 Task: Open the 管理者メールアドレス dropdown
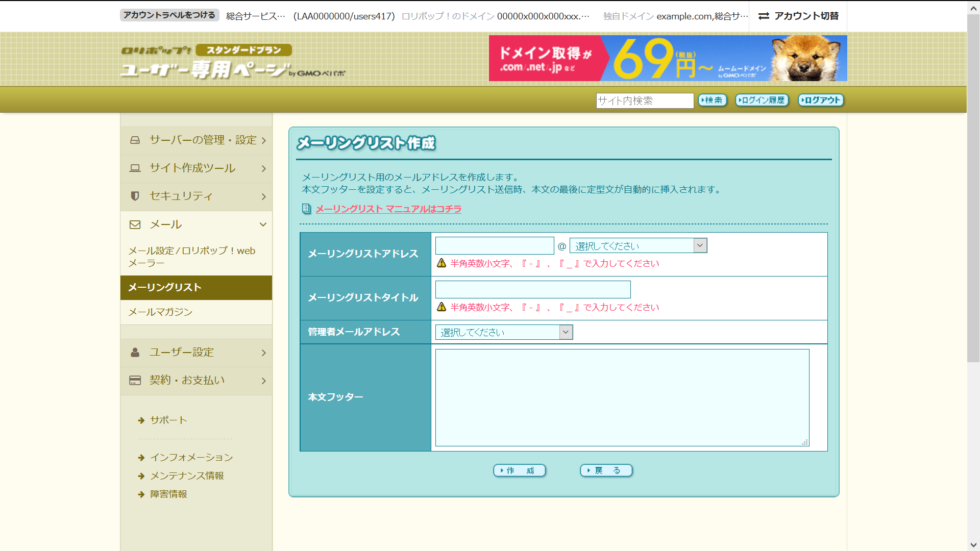[x=504, y=332]
